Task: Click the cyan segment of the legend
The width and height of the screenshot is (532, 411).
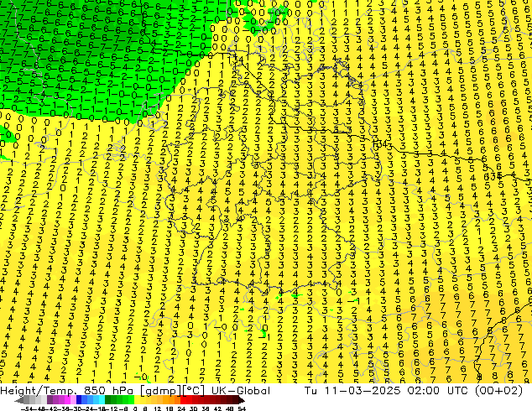Action: click(102, 400)
